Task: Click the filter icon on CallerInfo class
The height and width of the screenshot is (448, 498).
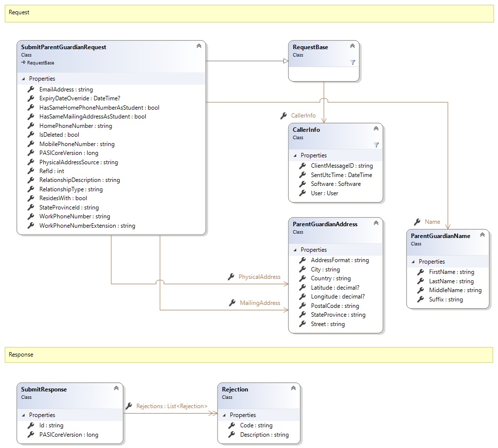Action: pos(376,145)
